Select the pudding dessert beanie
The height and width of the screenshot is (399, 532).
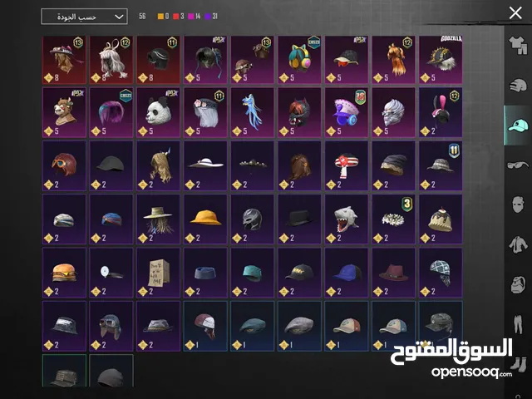tap(441, 219)
